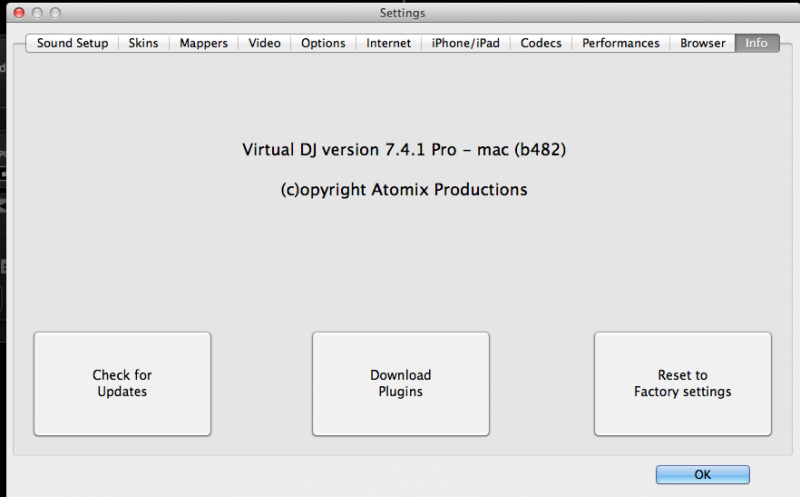The image size is (800, 497).
Task: Click the Virtual DJ version text
Action: point(411,150)
